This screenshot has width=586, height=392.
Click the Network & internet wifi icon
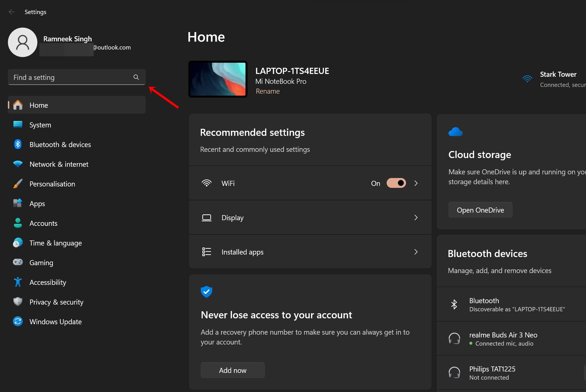click(x=18, y=164)
